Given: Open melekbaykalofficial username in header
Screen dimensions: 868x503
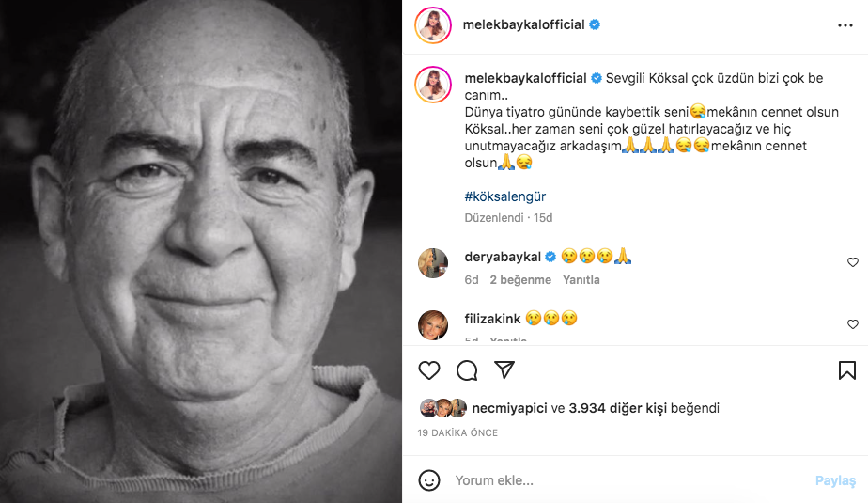Looking at the screenshot, I should click(523, 24).
